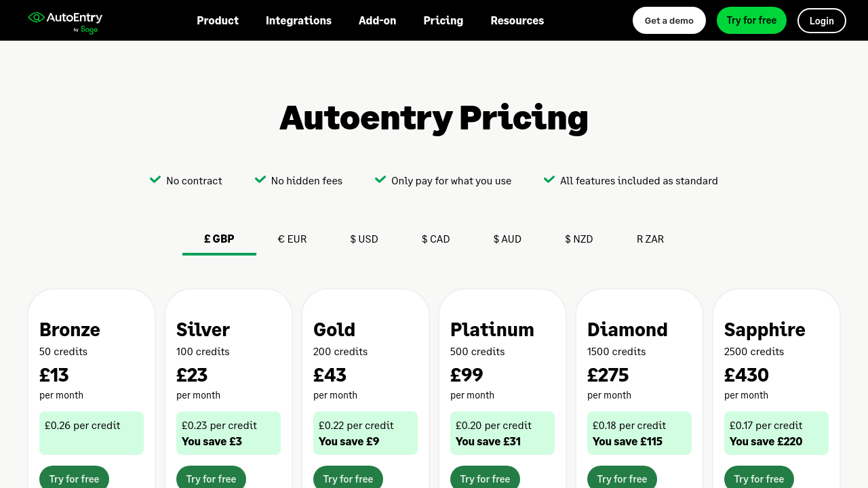Open the Pricing page link
The height and width of the screenshot is (488, 868).
click(x=443, y=20)
